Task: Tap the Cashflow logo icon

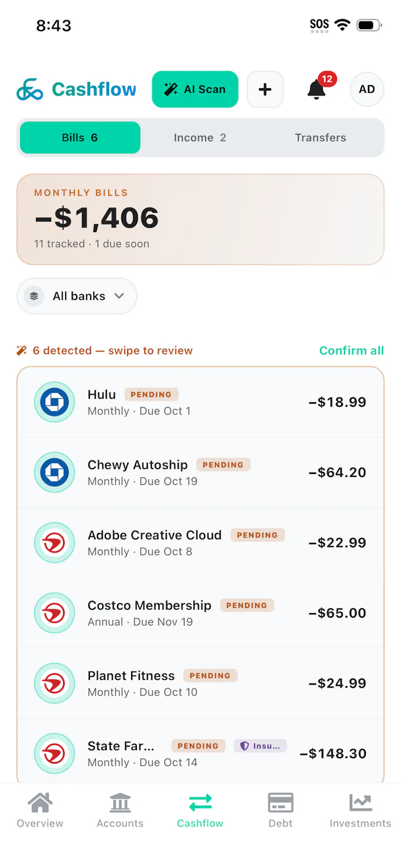Action: (30, 89)
